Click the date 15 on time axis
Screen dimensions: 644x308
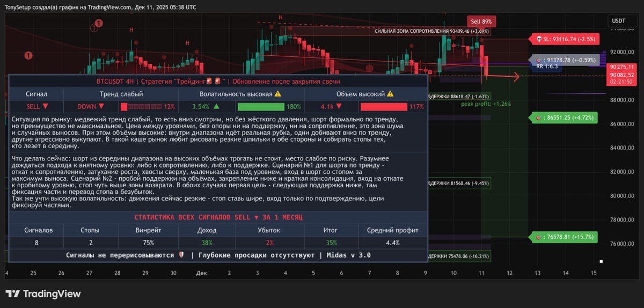(594, 273)
